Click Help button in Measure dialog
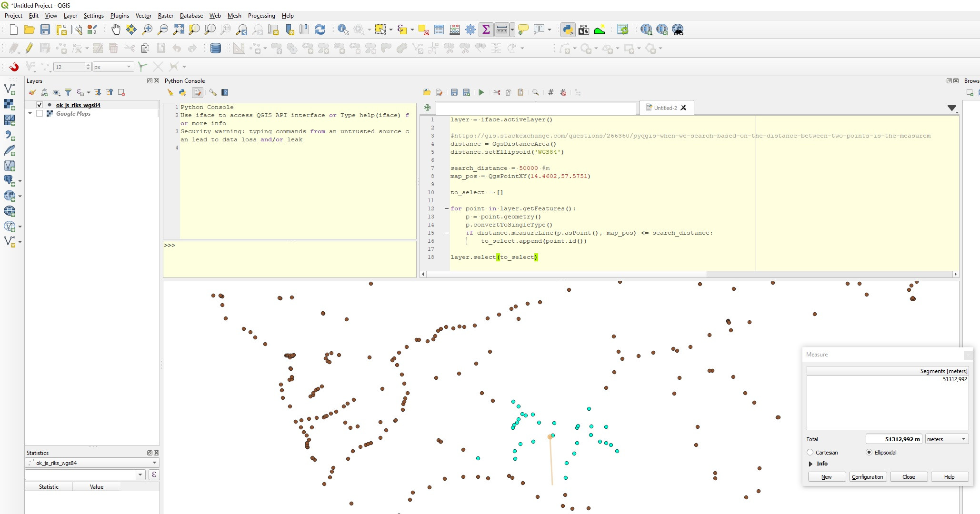Screen dimensions: 980x514 950,477
